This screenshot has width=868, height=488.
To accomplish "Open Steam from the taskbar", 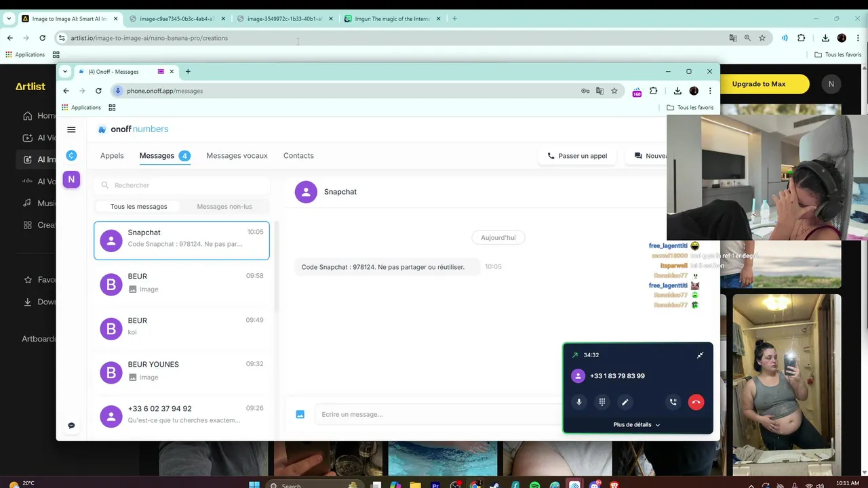I will pyautogui.click(x=495, y=485).
